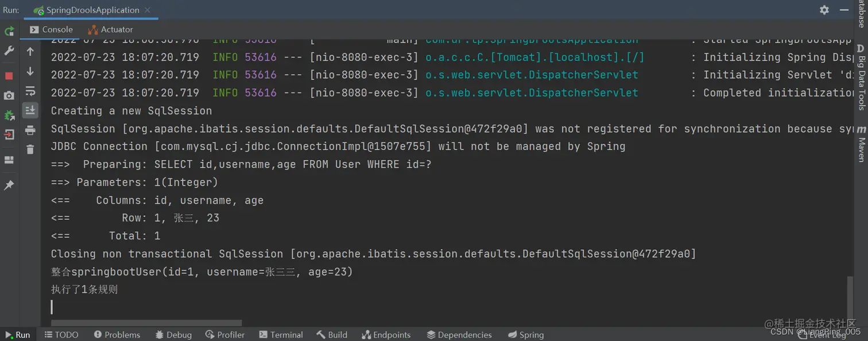The height and width of the screenshot is (341, 868).
Task: Open the Big Data Tools side panel
Action: [x=861, y=77]
